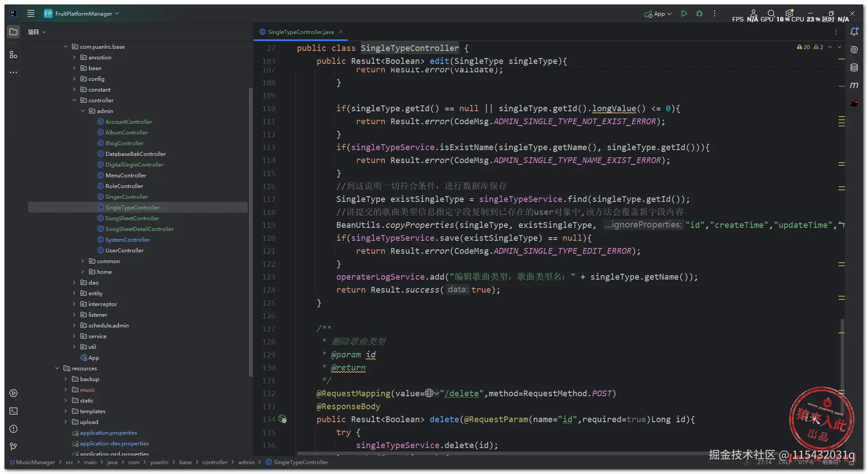Click the yellow warnings count indicator
This screenshot has width=868, height=474.
click(x=804, y=47)
